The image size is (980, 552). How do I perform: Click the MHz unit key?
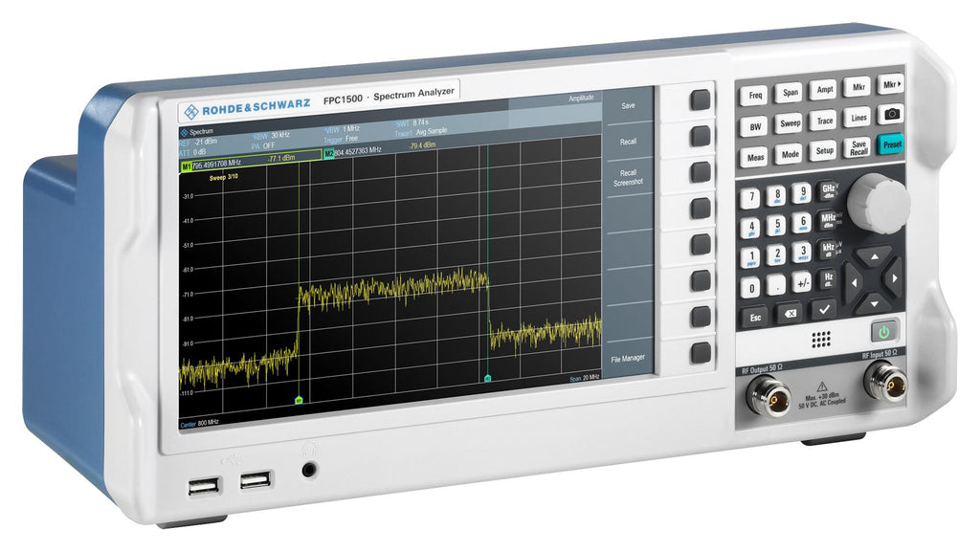(x=829, y=220)
